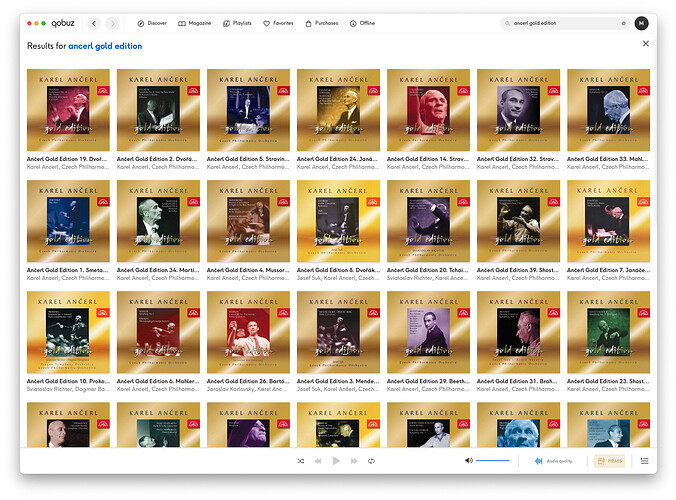Go back with the left arrow button
Screen dimensions: 676x500
coord(94,23)
